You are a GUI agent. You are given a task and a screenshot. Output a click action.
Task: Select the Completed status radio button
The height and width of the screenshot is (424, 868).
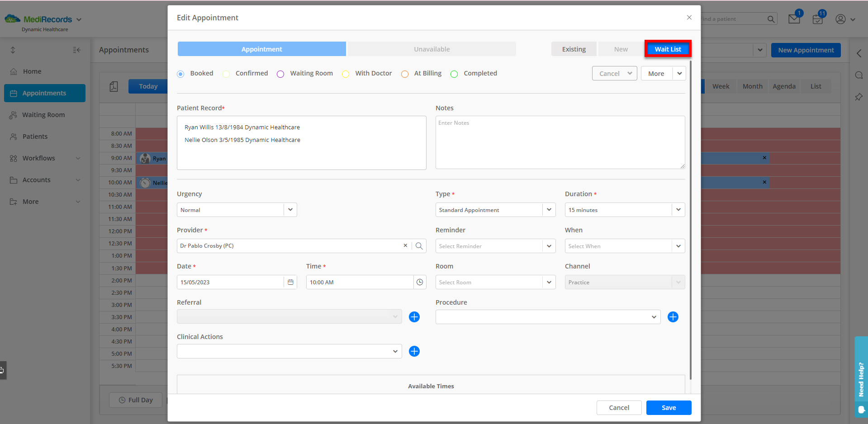click(x=454, y=74)
